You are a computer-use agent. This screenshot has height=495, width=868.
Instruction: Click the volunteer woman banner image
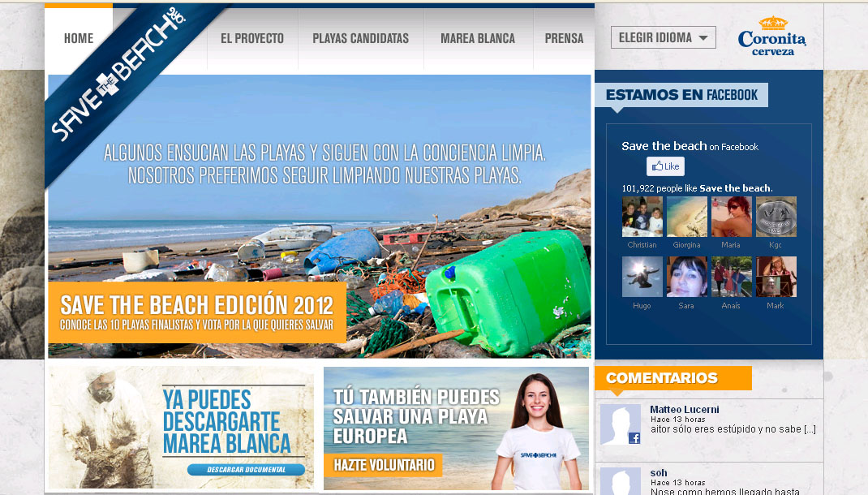[x=456, y=428]
